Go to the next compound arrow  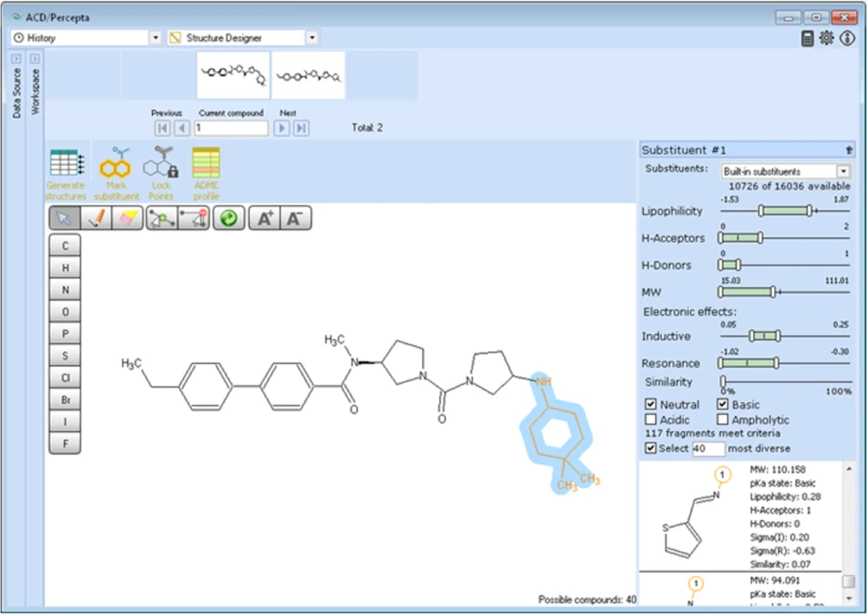click(282, 128)
